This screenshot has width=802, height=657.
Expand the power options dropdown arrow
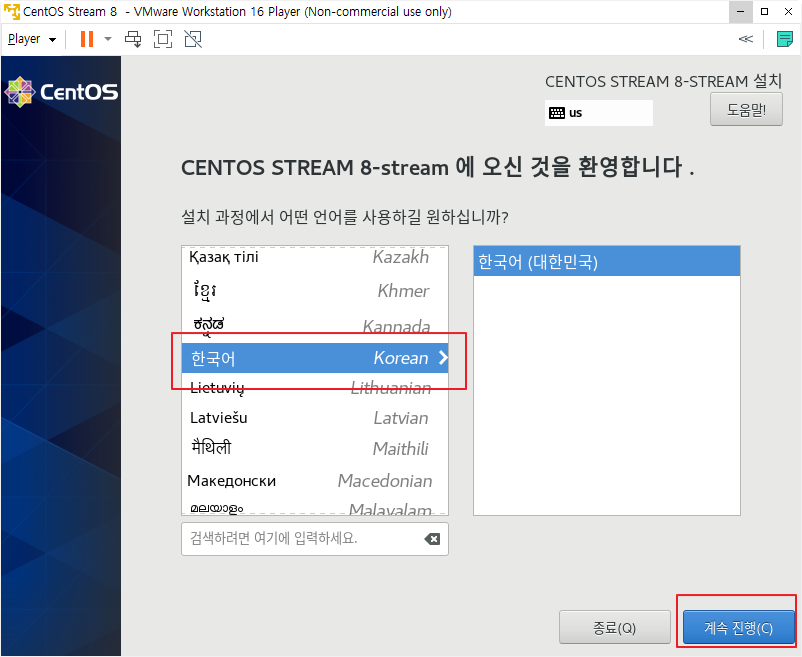(108, 39)
